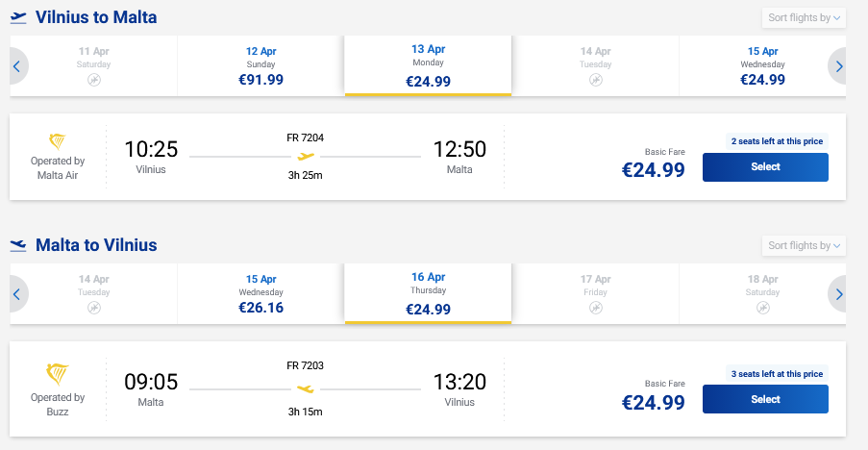Select the 12 Apr Sunday €91.99 date tab
This screenshot has height=450, width=868.
(260, 65)
